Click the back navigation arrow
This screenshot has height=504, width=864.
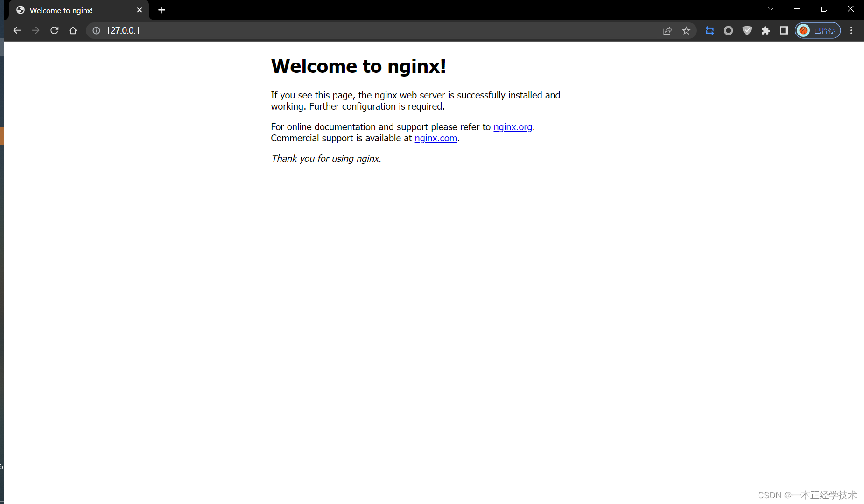click(17, 30)
